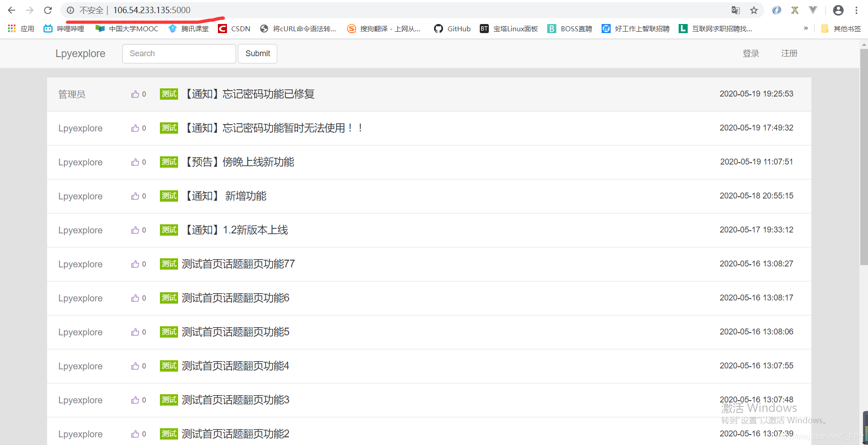Open the 宝塔Linux面板 bookmark
Viewport: 868px width, 445px height.
click(x=509, y=29)
